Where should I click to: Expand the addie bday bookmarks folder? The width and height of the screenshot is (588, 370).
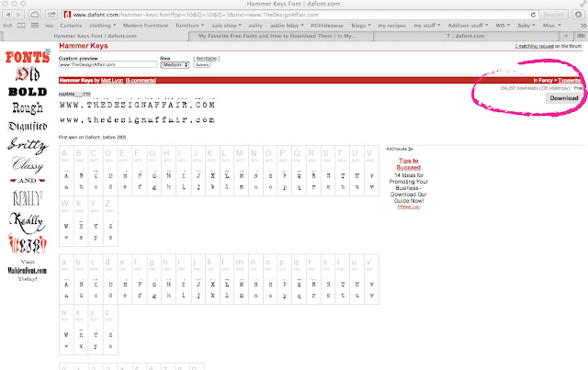point(287,26)
